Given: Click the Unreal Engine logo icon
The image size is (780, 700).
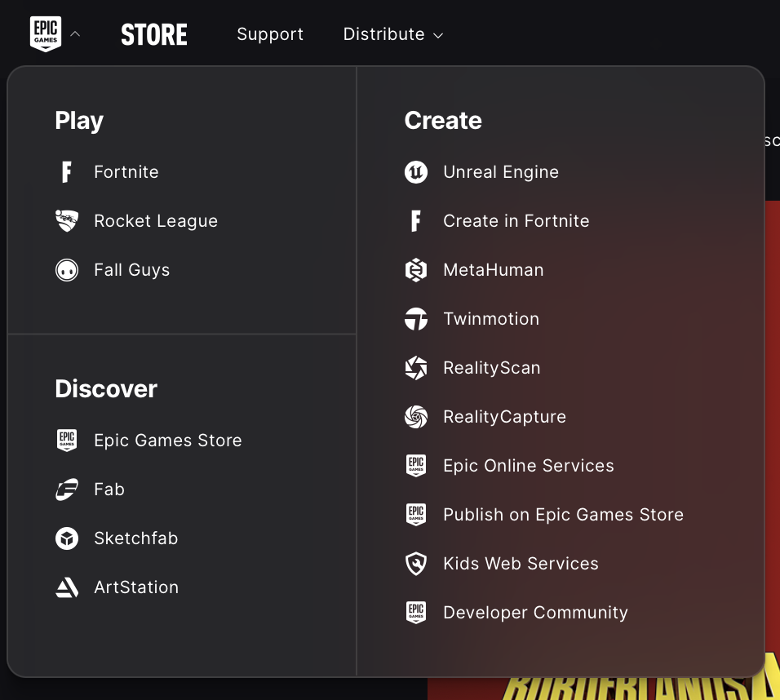Looking at the screenshot, I should [416, 172].
